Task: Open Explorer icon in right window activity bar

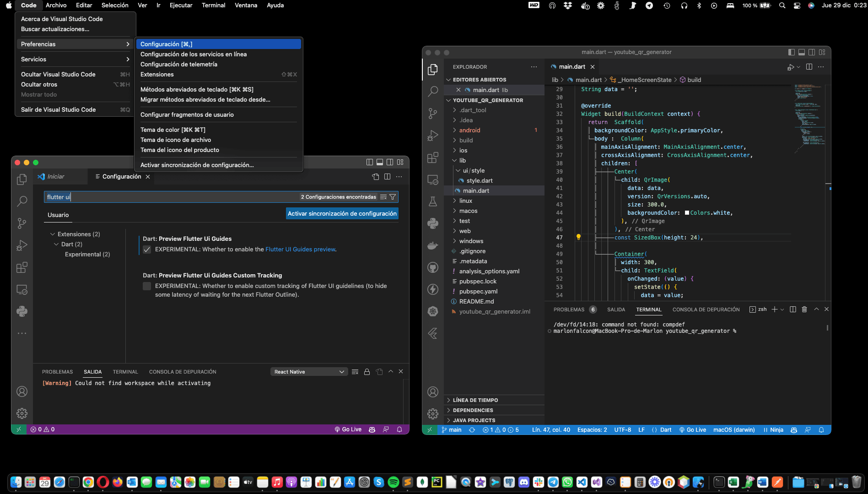Action: point(432,70)
